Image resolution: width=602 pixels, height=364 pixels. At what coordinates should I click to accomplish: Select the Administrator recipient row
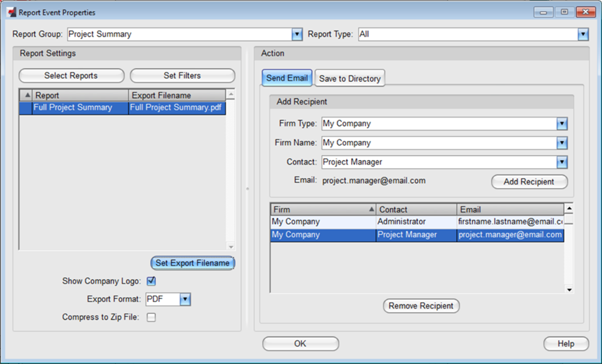tap(401, 222)
